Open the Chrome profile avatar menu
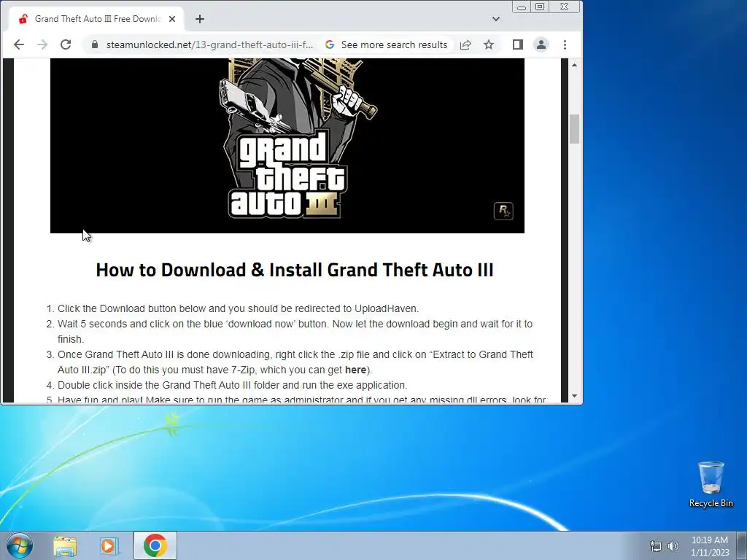 point(541,44)
